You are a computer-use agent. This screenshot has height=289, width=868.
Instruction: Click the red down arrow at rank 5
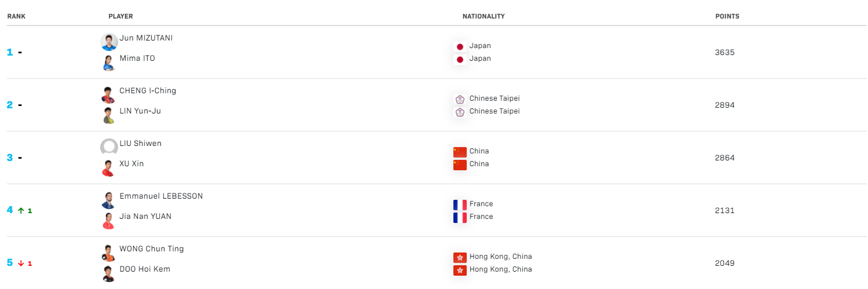click(21, 263)
